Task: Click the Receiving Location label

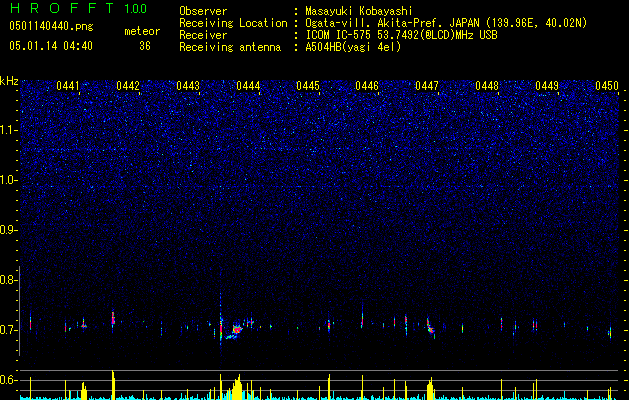Action: pyautogui.click(x=233, y=23)
